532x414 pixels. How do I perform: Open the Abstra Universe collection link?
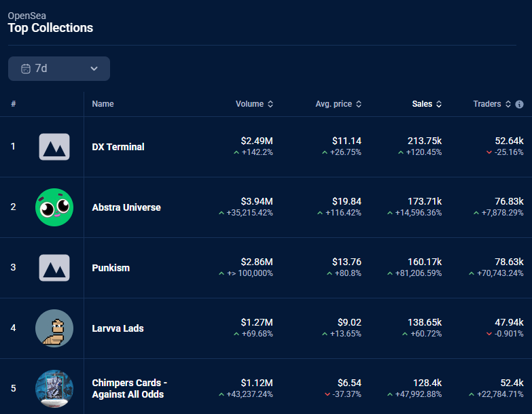click(126, 207)
